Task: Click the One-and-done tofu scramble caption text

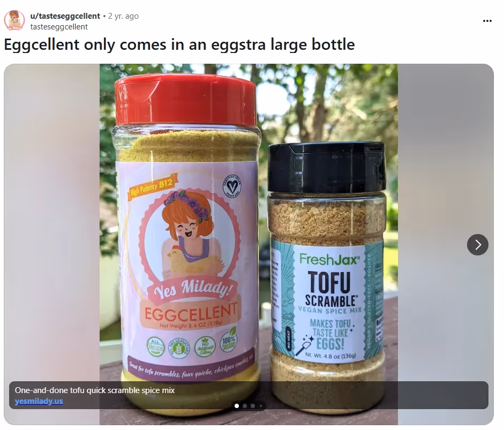Action: click(x=95, y=390)
